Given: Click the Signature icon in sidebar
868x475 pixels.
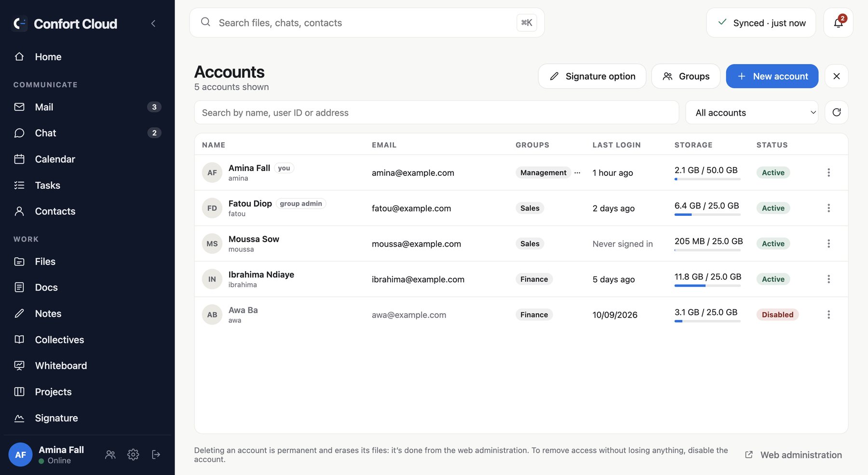Looking at the screenshot, I should (x=19, y=418).
